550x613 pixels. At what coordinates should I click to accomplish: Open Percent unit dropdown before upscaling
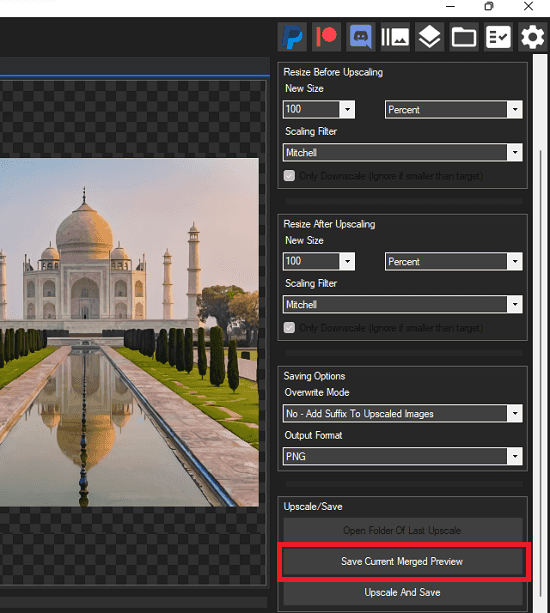point(454,109)
